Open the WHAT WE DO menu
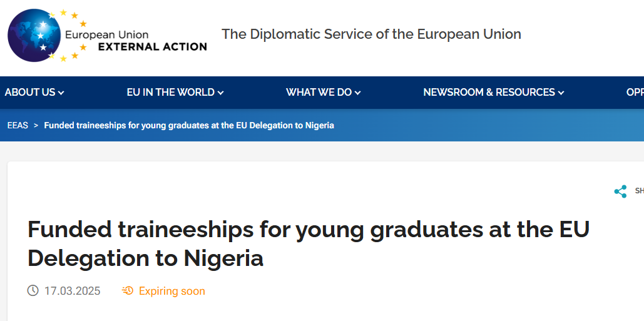Image resolution: width=644 pixels, height=321 pixels. tap(319, 93)
